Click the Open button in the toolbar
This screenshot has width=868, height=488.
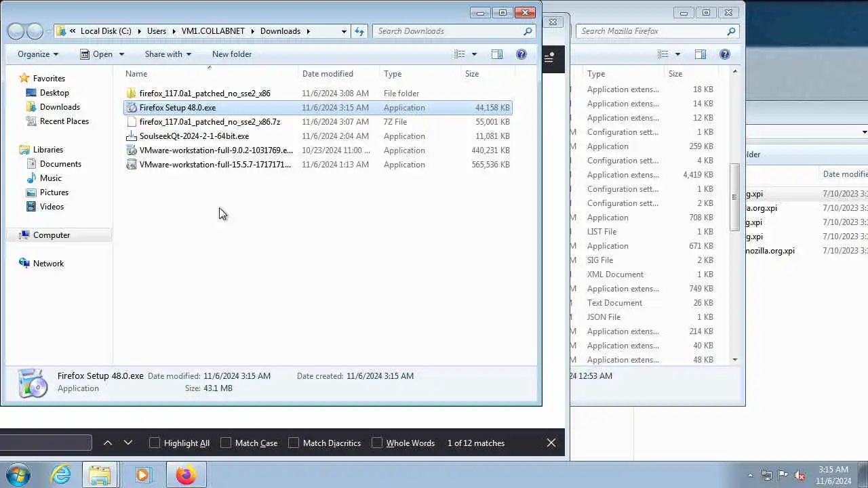pyautogui.click(x=96, y=54)
